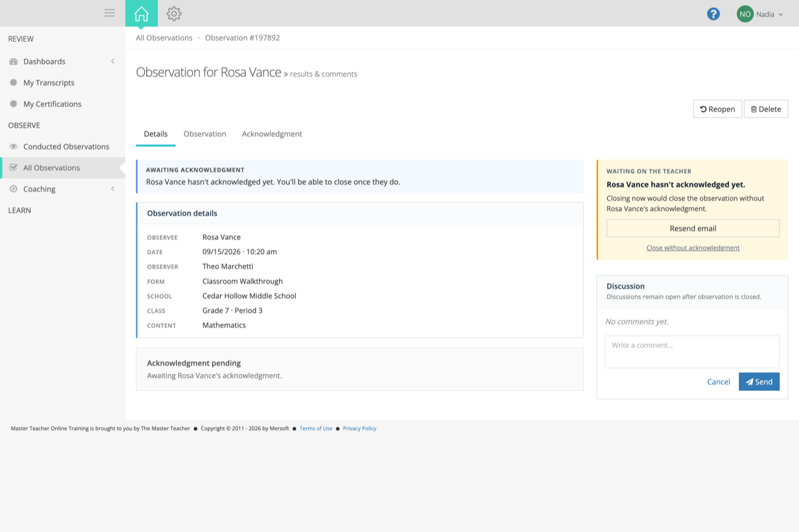
Task: Click the Resend email button
Action: click(x=693, y=228)
